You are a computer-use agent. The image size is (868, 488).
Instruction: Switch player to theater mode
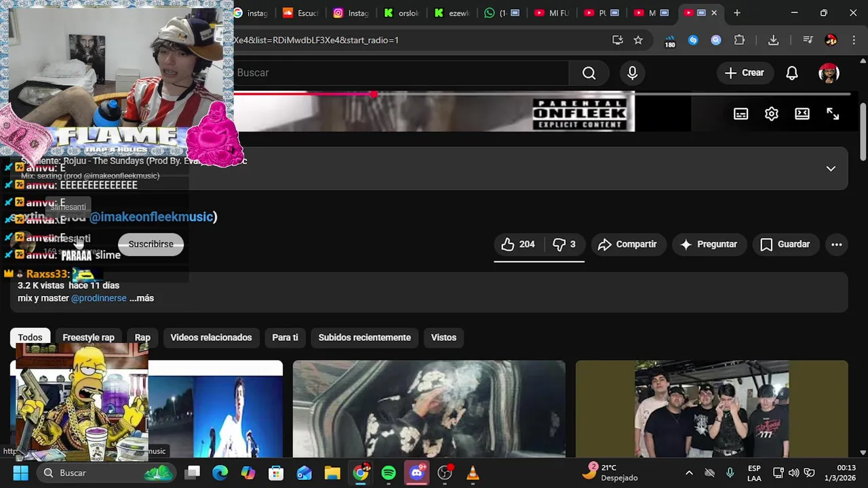point(802,114)
